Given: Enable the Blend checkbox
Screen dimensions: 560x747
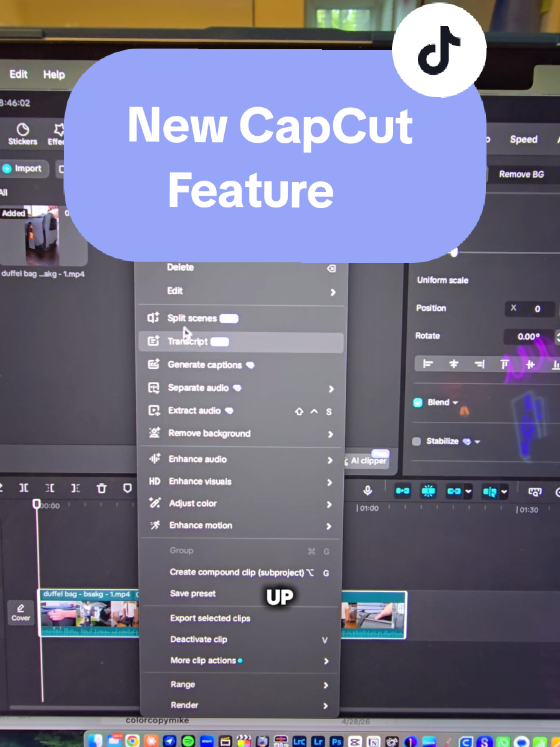Looking at the screenshot, I should [417, 402].
